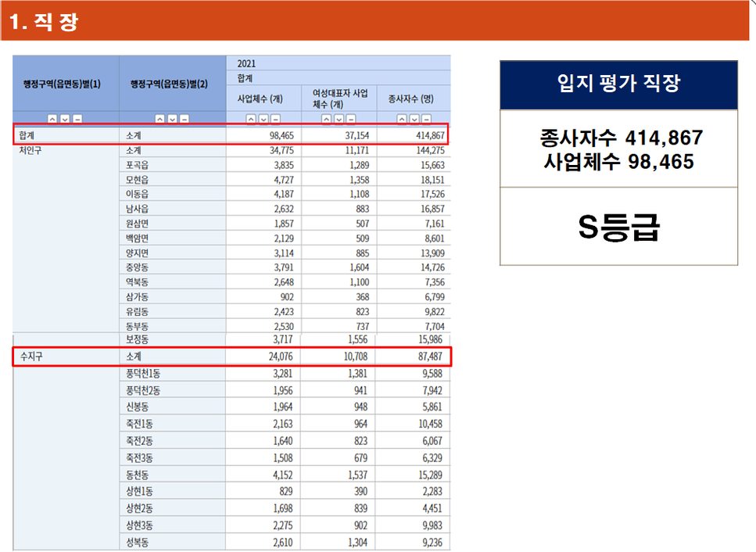Sort ascending the 행정구역(읍면동)별(2) column
This screenshot has height=552, width=756.
159,118
